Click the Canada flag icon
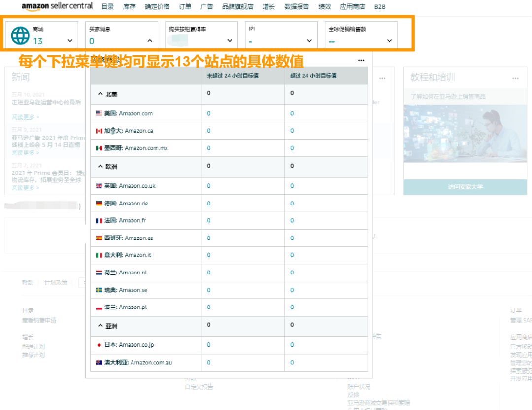532x410 pixels. click(99, 131)
